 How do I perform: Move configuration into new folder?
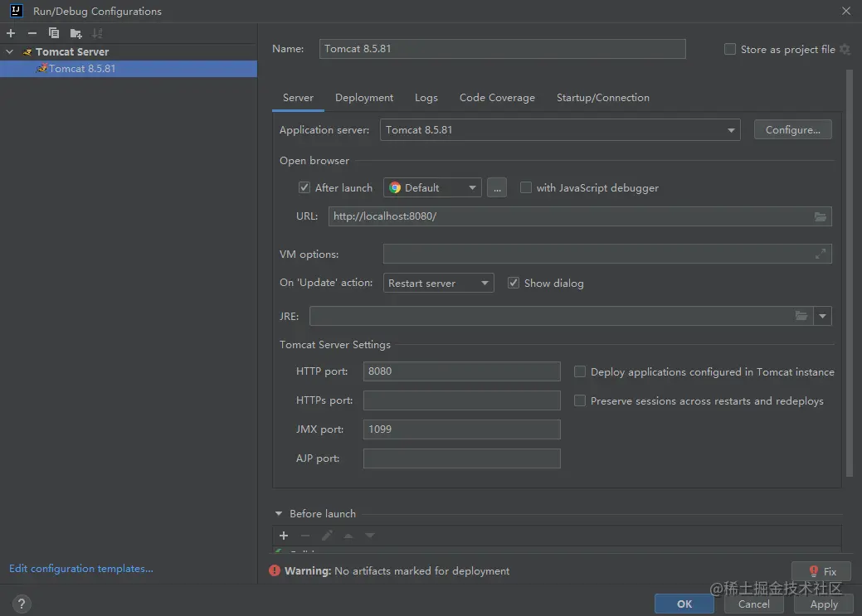(75, 33)
